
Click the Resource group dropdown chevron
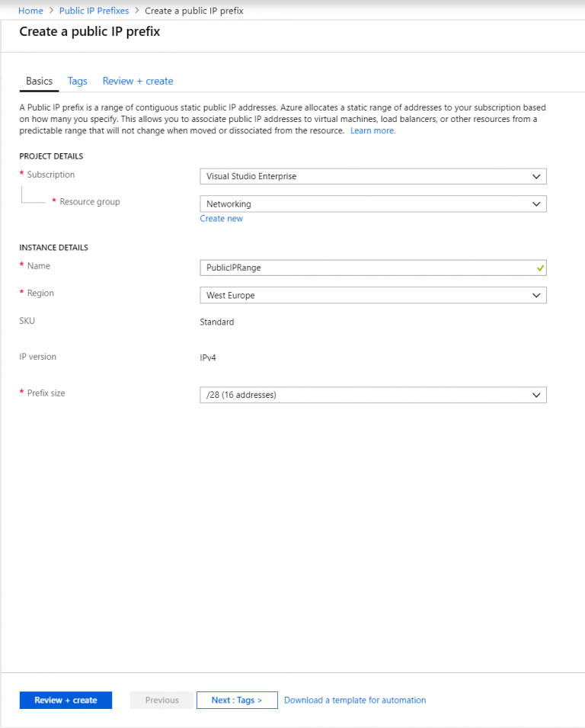pyautogui.click(x=538, y=204)
